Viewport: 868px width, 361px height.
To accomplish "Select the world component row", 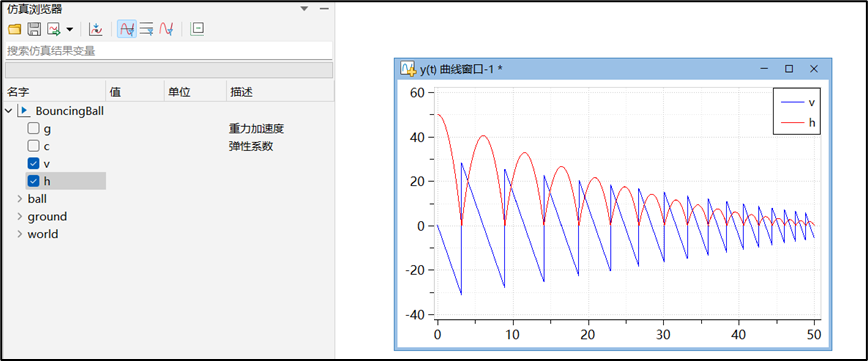I will tap(43, 234).
